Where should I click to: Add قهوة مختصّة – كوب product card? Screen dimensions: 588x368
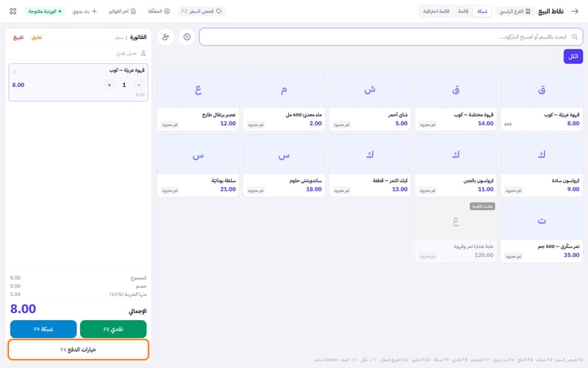point(456,100)
